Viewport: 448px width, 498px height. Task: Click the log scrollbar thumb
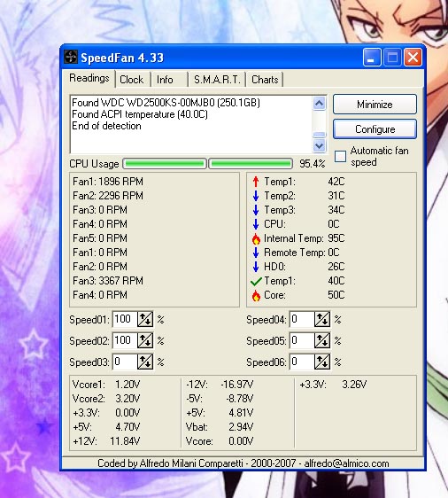point(320,135)
